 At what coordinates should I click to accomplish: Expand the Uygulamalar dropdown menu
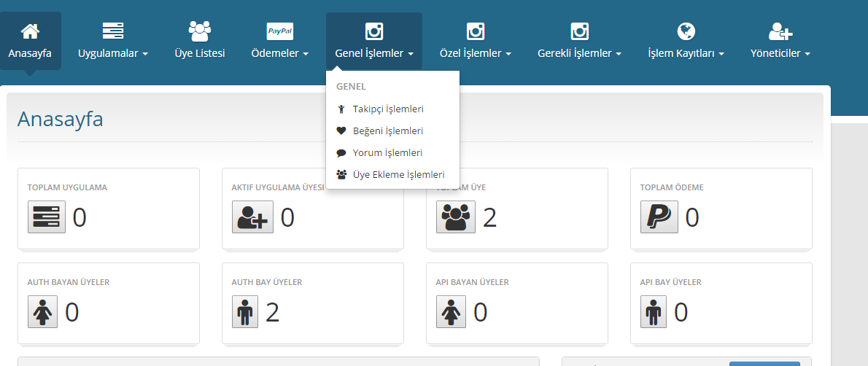pyautogui.click(x=113, y=53)
